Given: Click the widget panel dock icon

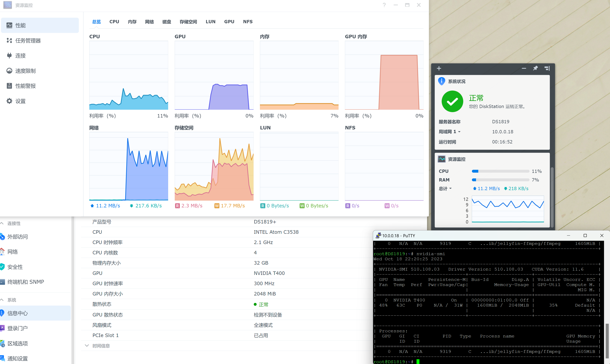Looking at the screenshot, I should click(x=547, y=68).
